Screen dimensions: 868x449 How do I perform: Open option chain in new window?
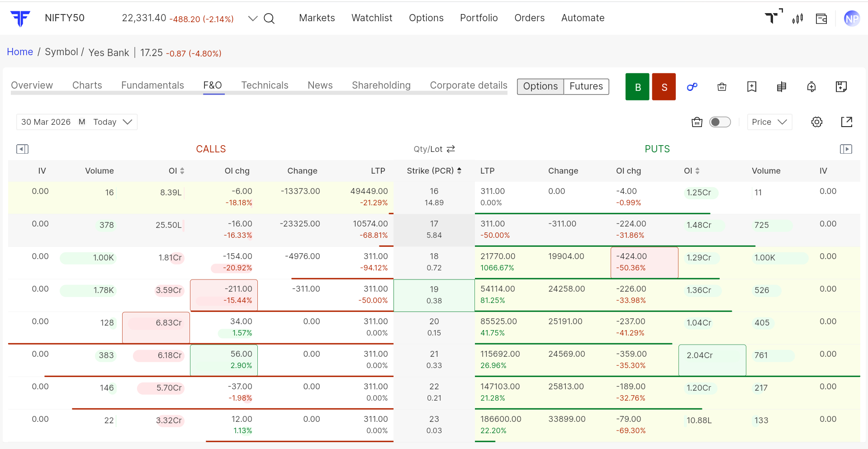(846, 122)
